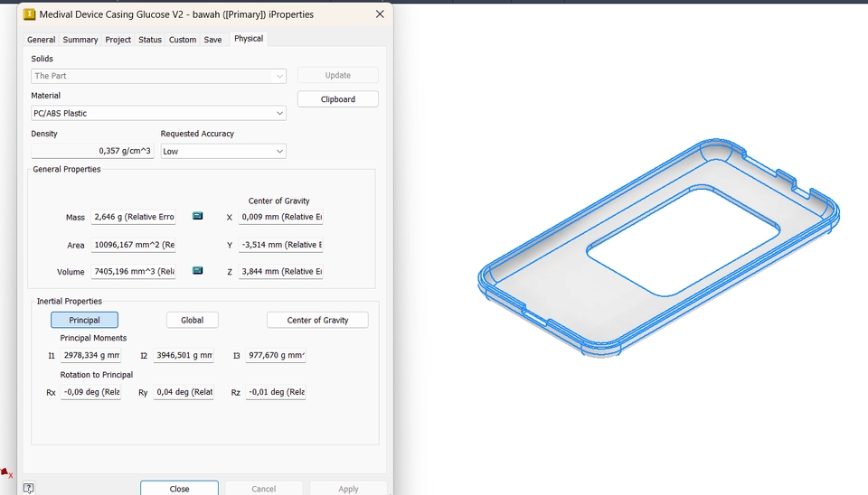The width and height of the screenshot is (868, 495).
Task: Open the Status tab
Action: (x=150, y=40)
